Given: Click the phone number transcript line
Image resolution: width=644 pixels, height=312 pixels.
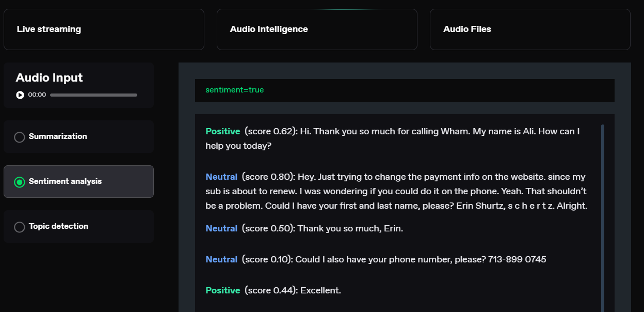Looking at the screenshot, I should pyautogui.click(x=376, y=259).
